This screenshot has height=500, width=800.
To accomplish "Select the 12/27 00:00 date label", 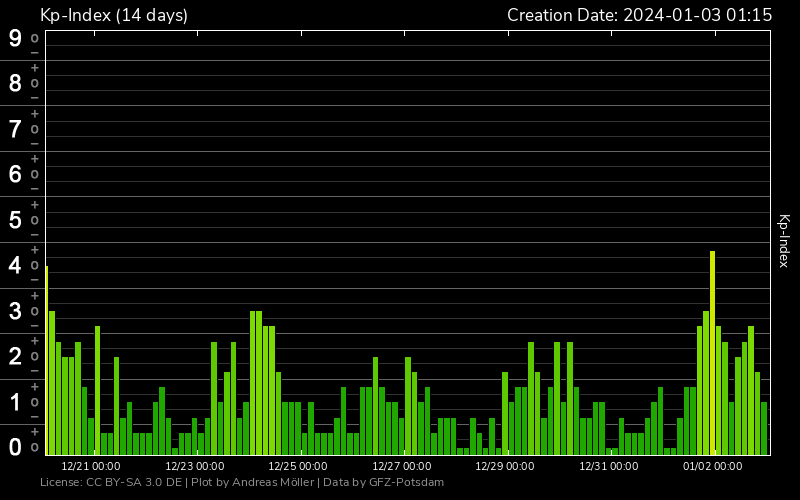I will 402,466.
